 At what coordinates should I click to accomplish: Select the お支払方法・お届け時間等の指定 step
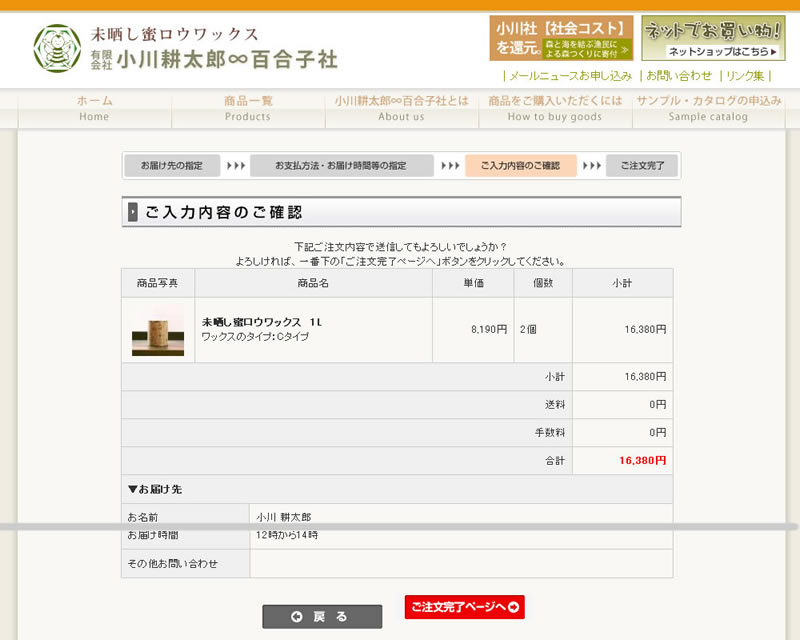pos(341,165)
